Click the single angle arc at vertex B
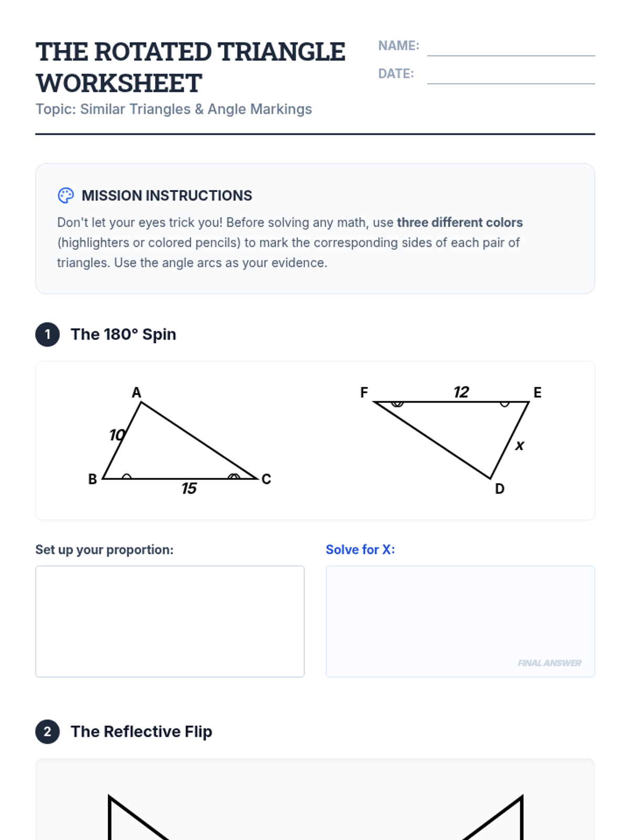This screenshot has height=840, width=630. (127, 476)
